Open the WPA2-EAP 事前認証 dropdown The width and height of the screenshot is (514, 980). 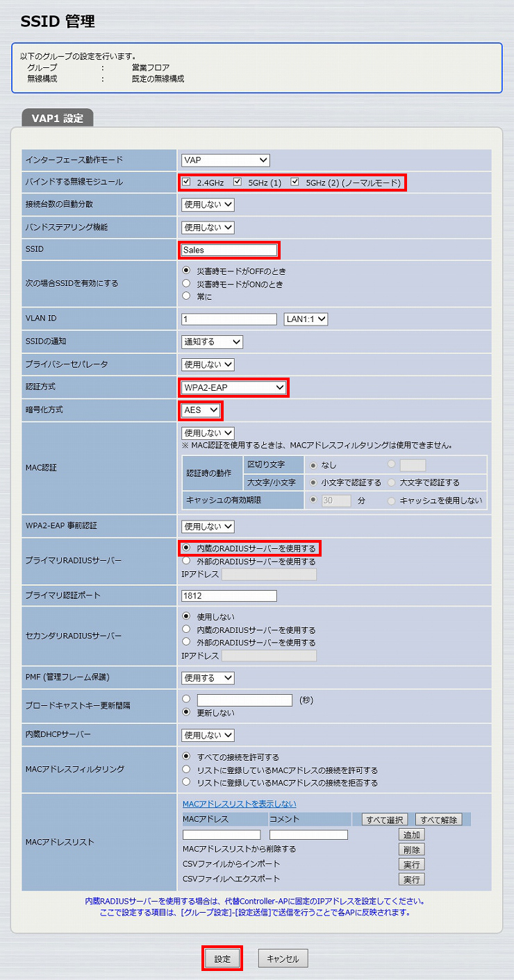click(208, 527)
